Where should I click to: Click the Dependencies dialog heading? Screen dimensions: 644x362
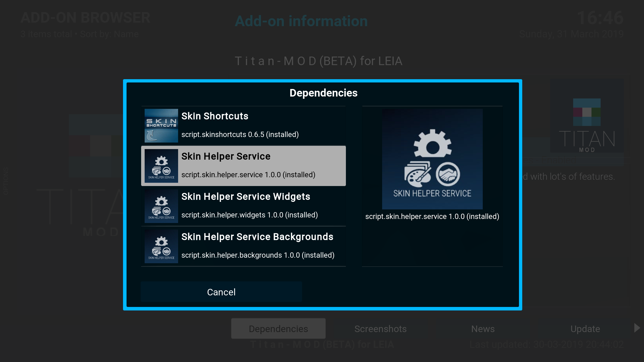tap(324, 93)
